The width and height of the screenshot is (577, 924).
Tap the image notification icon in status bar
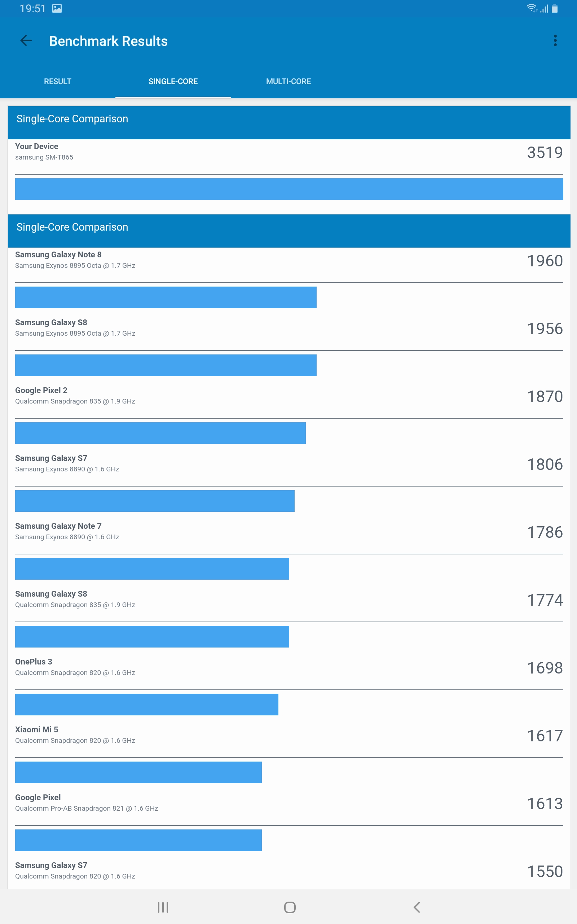(57, 8)
